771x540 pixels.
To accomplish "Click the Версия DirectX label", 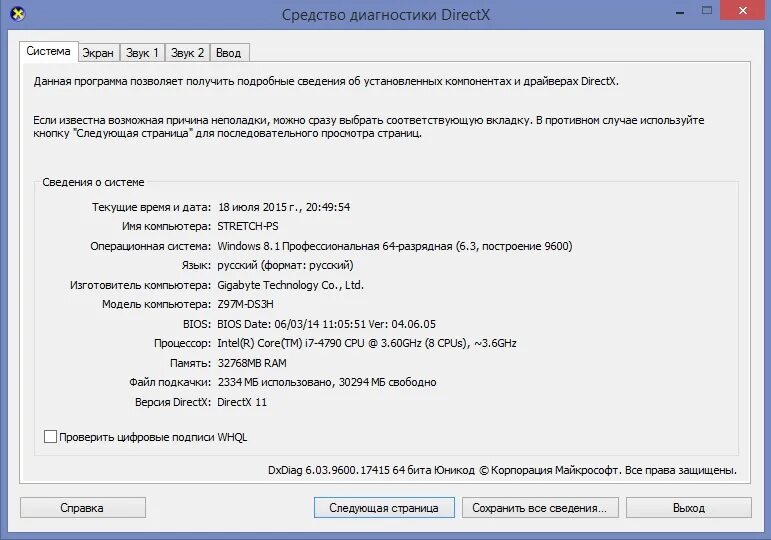I will tap(173, 402).
